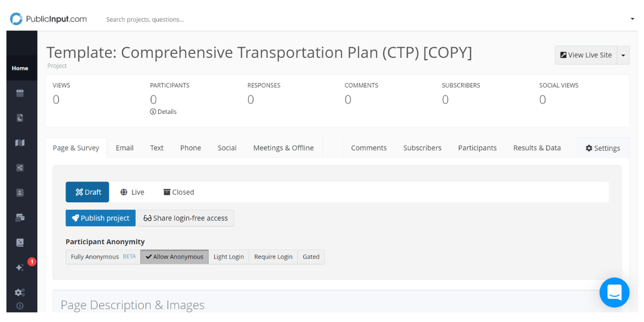Screen dimensions: 644x322
Task: Click the project search field
Action: (145, 19)
